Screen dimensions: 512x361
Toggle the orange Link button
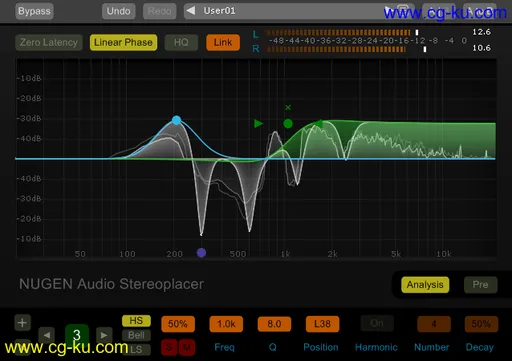pyautogui.click(x=223, y=43)
